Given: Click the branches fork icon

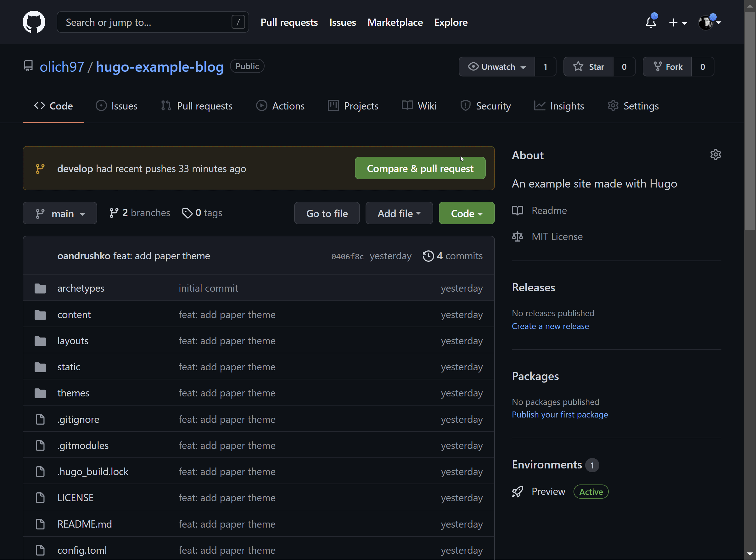Looking at the screenshot, I should (114, 213).
